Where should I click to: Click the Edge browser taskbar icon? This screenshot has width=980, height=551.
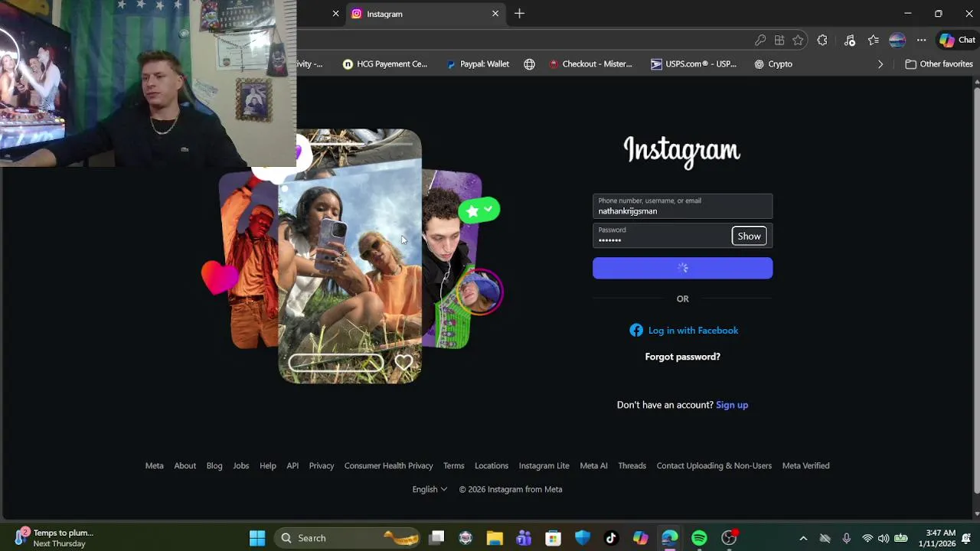click(670, 538)
